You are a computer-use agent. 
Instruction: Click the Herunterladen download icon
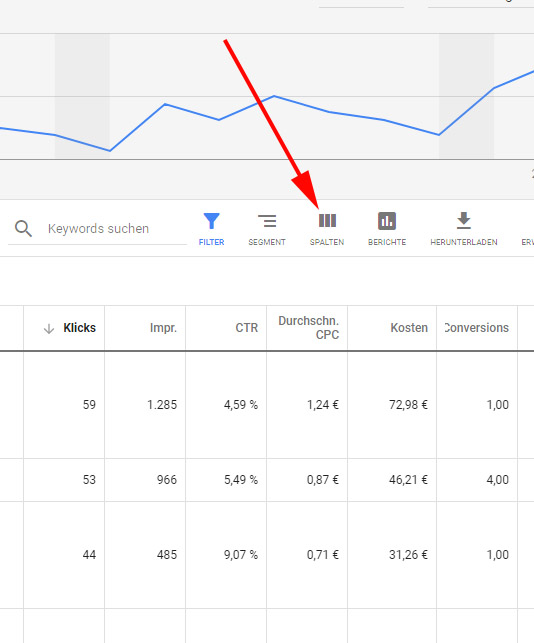click(x=464, y=221)
